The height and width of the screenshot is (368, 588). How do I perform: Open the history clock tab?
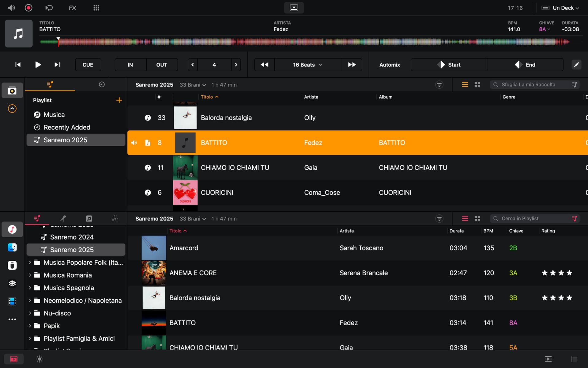pos(102,85)
